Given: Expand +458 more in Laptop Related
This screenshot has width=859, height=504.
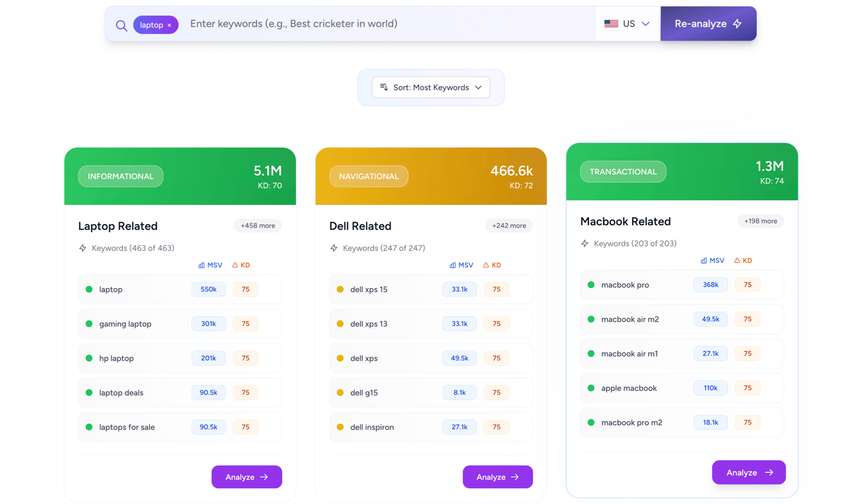Looking at the screenshot, I should pos(257,226).
